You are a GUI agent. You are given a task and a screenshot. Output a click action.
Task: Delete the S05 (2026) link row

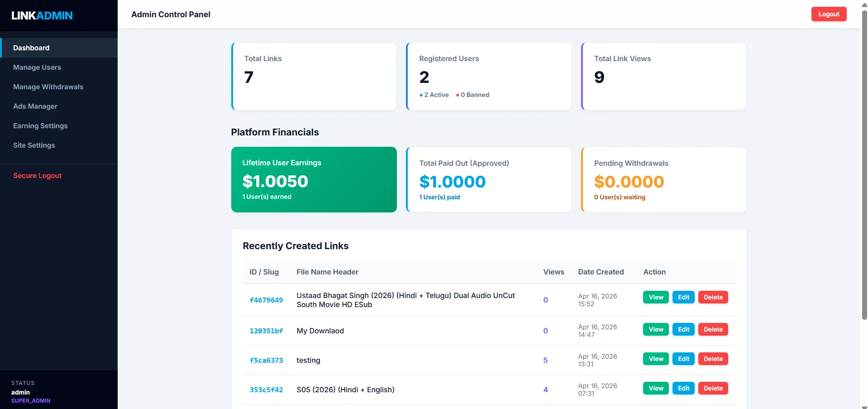coord(713,389)
